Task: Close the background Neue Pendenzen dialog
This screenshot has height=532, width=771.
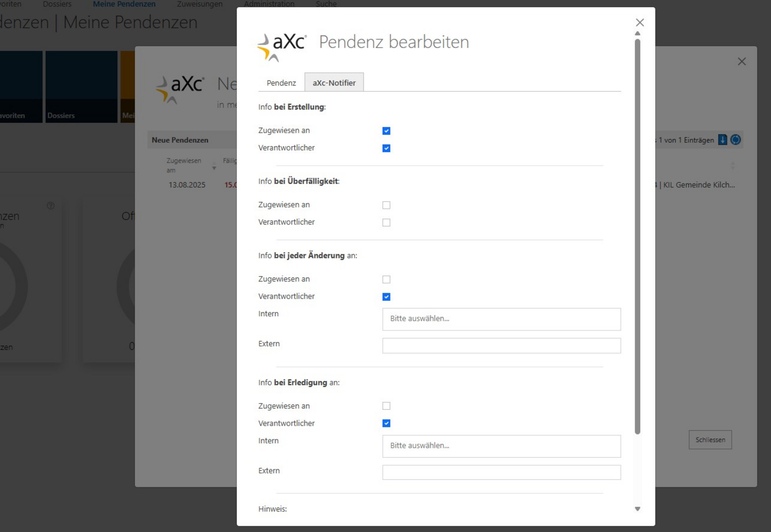Action: coord(742,61)
